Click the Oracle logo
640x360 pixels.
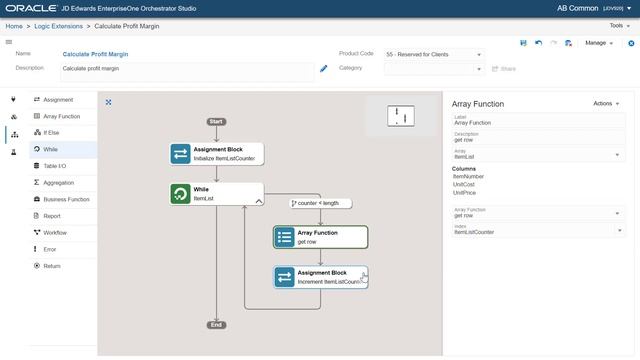pyautogui.click(x=31, y=8)
